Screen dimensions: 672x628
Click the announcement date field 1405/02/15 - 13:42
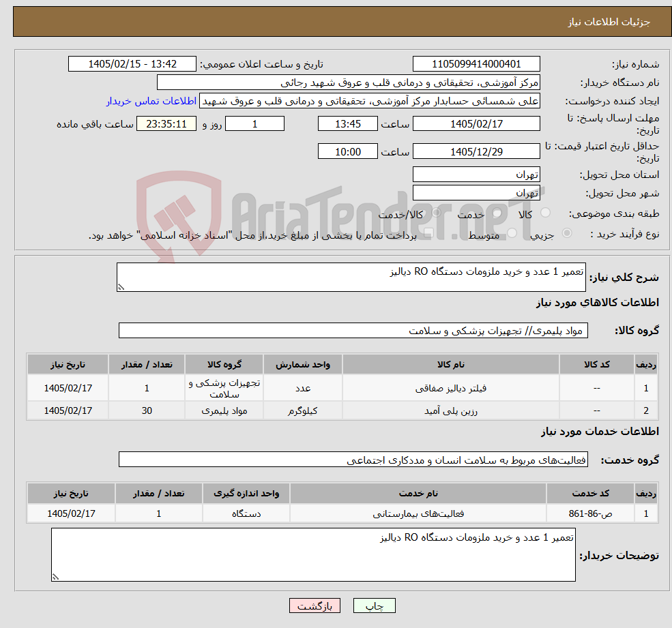tap(132, 64)
